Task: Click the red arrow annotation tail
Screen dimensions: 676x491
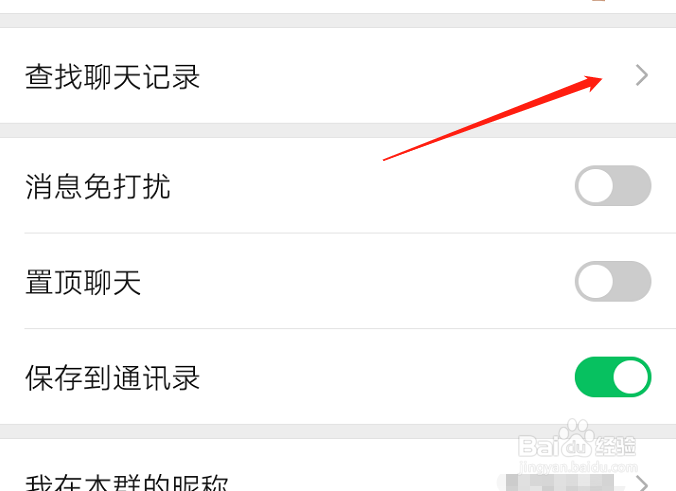Action: click(388, 158)
